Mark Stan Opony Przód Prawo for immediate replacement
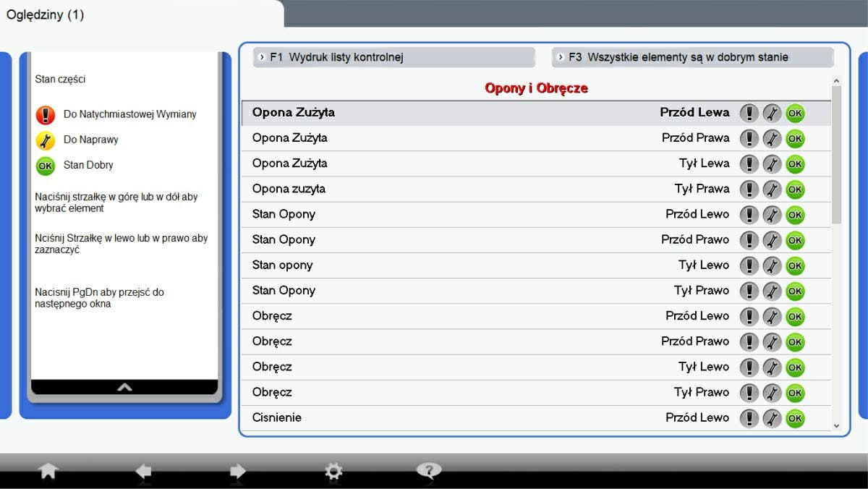The width and height of the screenshot is (868, 489). 749,239
